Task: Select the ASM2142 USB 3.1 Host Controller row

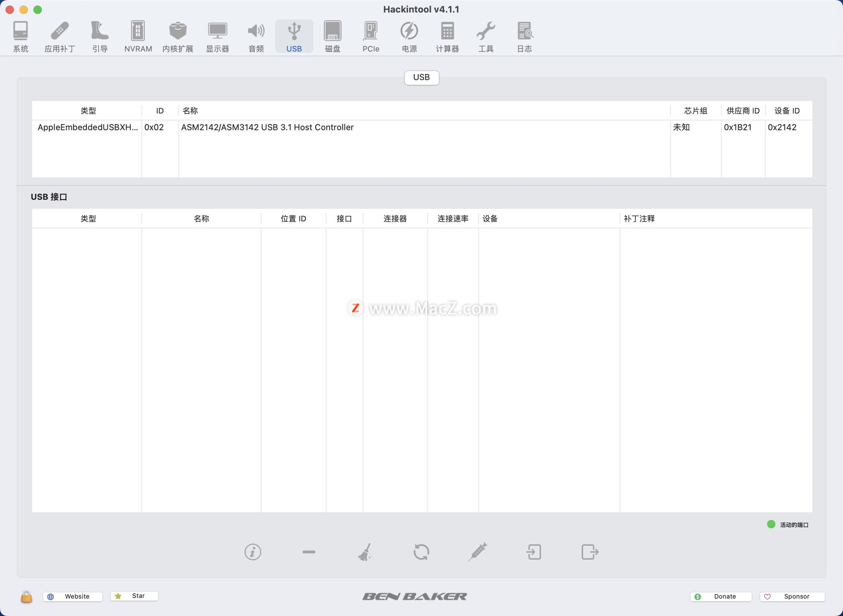Action: coord(267,127)
